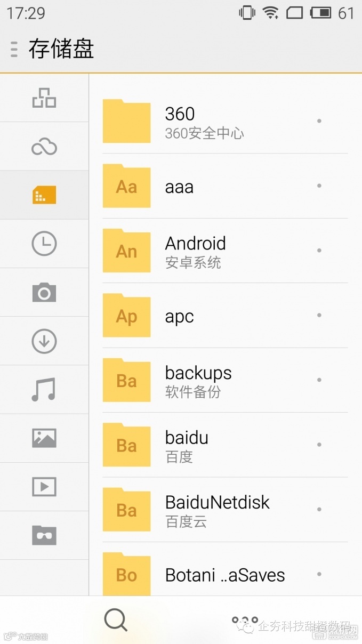Click the 360 folder name
The image size is (362, 644).
[180, 114]
